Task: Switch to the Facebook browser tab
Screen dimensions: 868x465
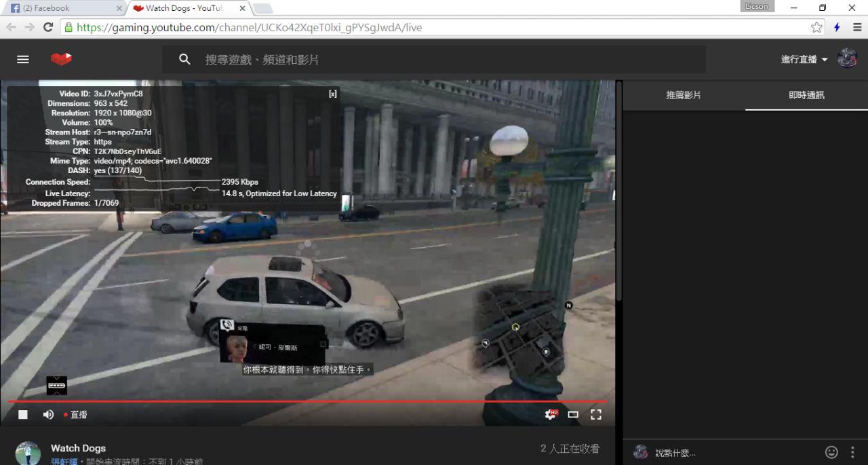Action: click(x=64, y=8)
